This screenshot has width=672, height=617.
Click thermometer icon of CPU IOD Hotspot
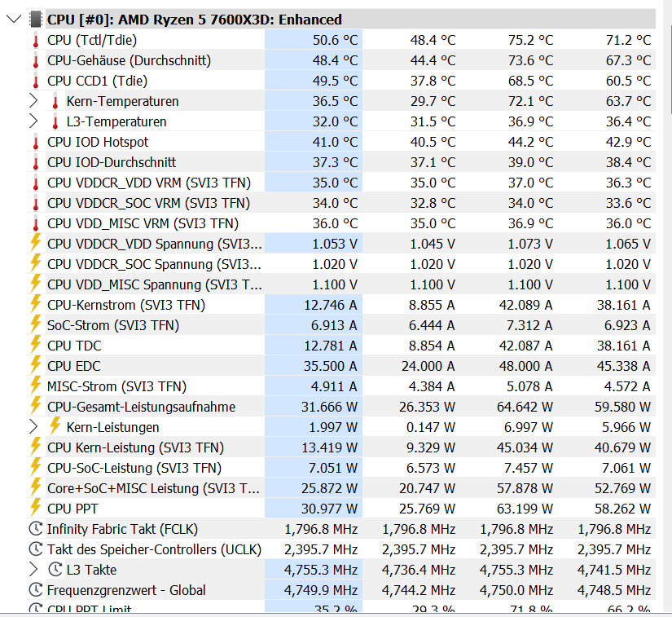(36, 143)
